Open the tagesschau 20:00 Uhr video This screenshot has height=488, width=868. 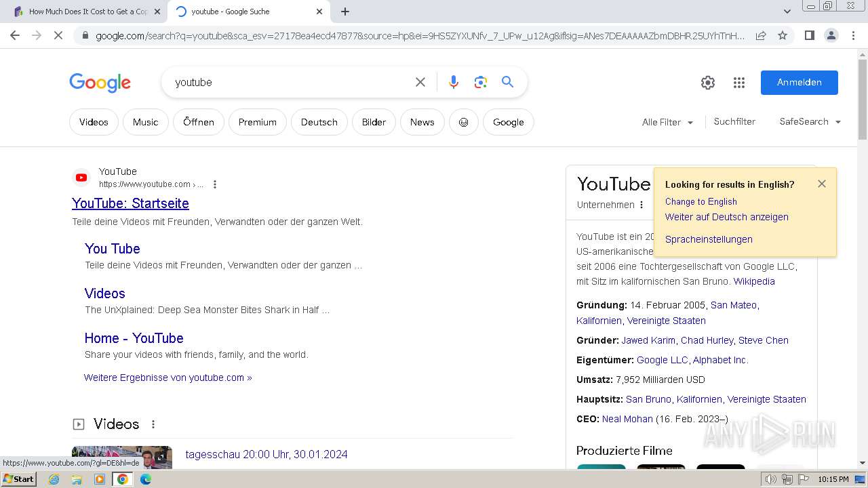pyautogui.click(x=267, y=454)
